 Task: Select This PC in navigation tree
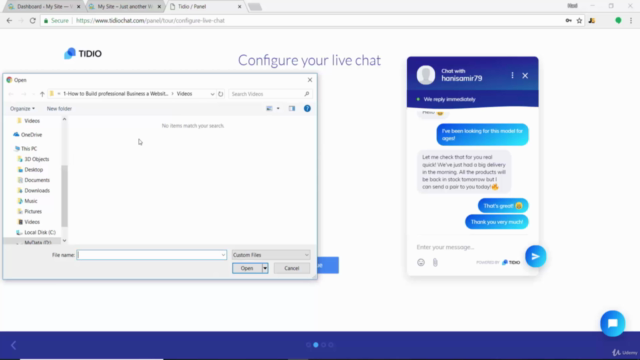(x=25, y=149)
